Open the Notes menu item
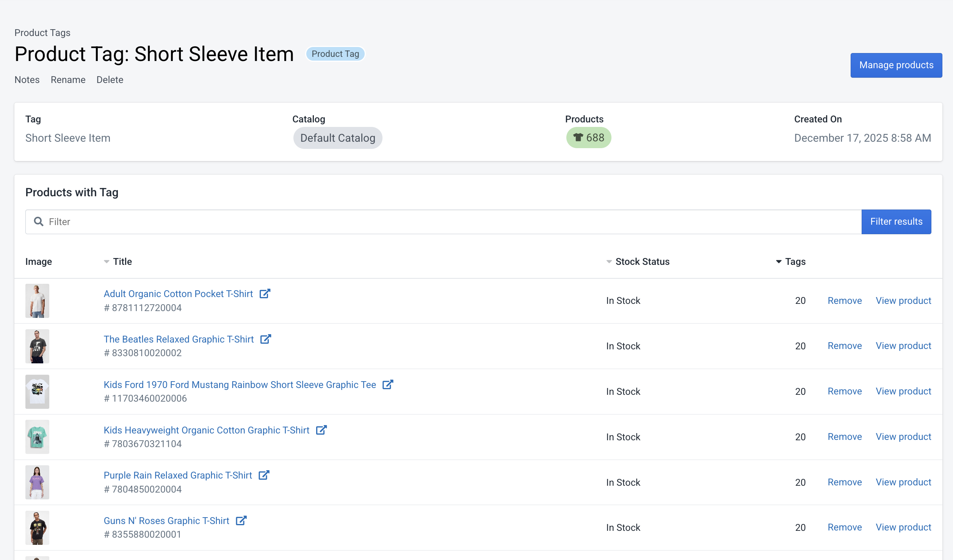Viewport: 953px width, 560px height. pos(27,80)
